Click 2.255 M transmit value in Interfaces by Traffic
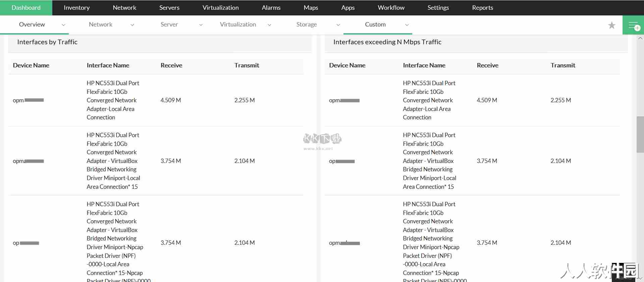Viewport: 644px width, 282px height. click(x=245, y=100)
